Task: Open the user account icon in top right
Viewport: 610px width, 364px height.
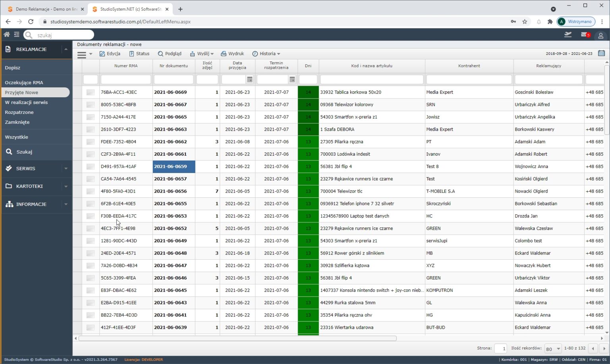Action: point(600,35)
